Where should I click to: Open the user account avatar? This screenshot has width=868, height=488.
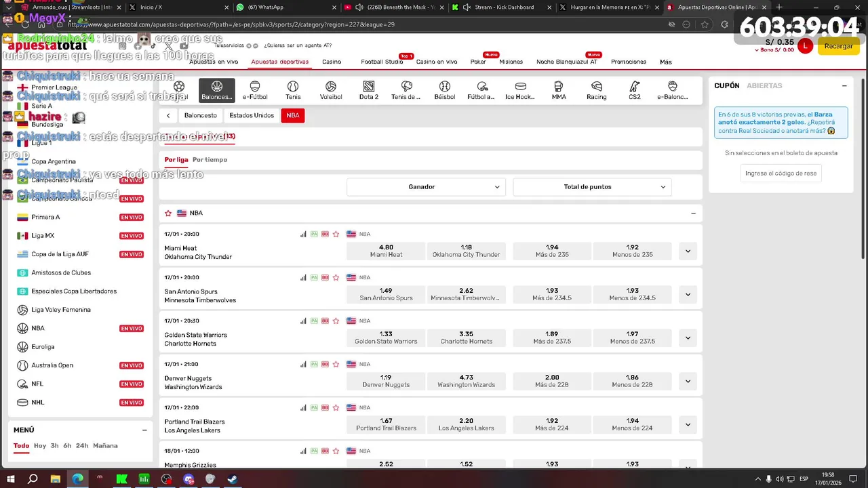click(805, 45)
